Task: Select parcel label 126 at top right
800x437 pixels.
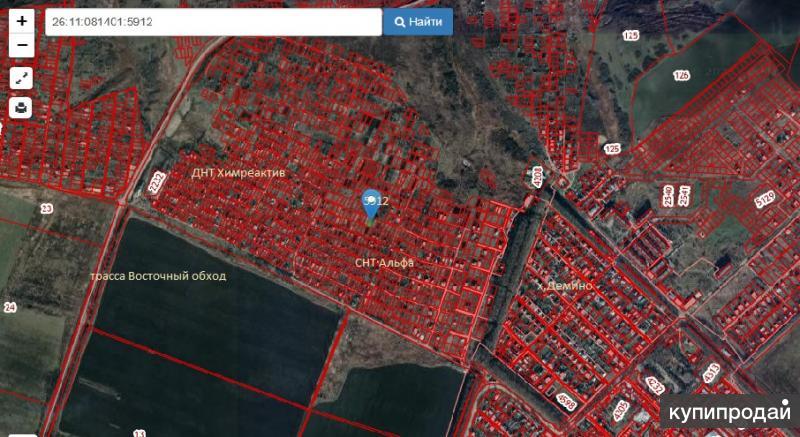Action: (x=681, y=76)
